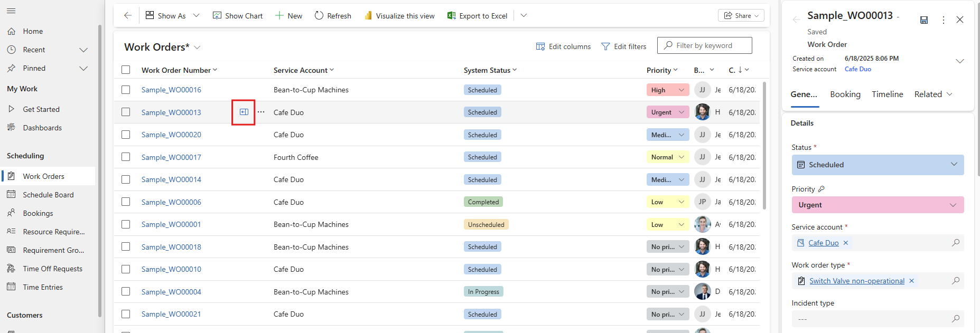Go back using the back arrow
The height and width of the screenshot is (333, 980).
(128, 16)
